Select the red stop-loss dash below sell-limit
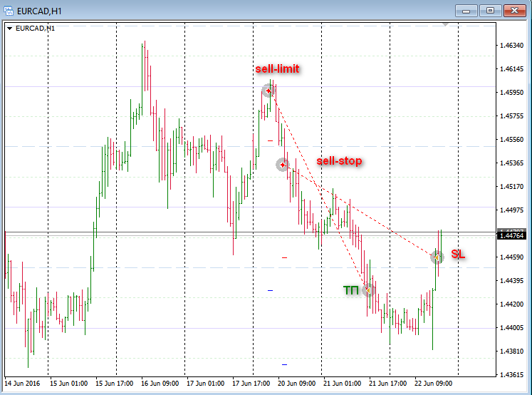The width and height of the screenshot is (532, 395). point(270,140)
